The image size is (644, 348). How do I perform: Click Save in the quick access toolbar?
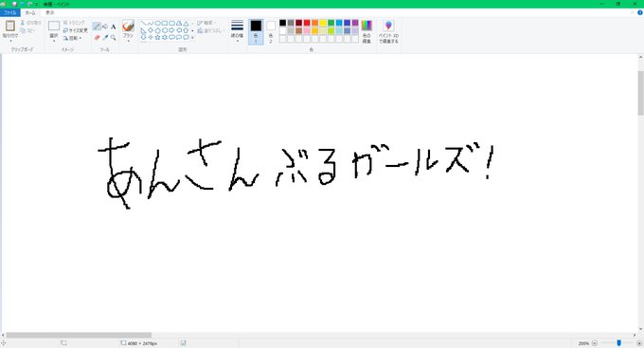tap(14, 4)
